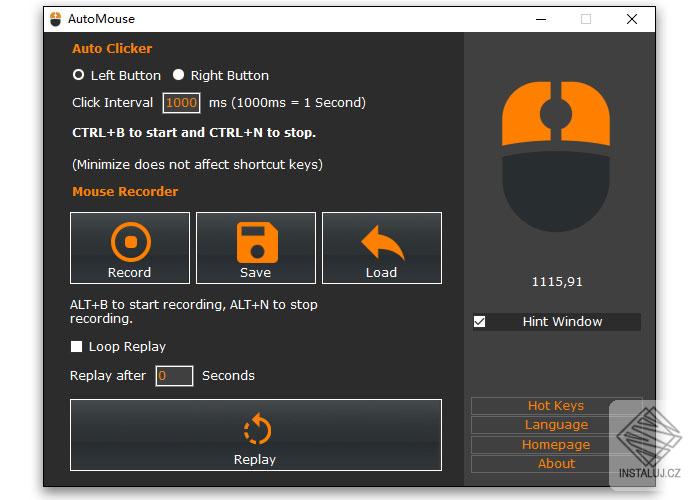Click the large orange mouse logo
This screenshot has width=700, height=500.
[x=556, y=156]
